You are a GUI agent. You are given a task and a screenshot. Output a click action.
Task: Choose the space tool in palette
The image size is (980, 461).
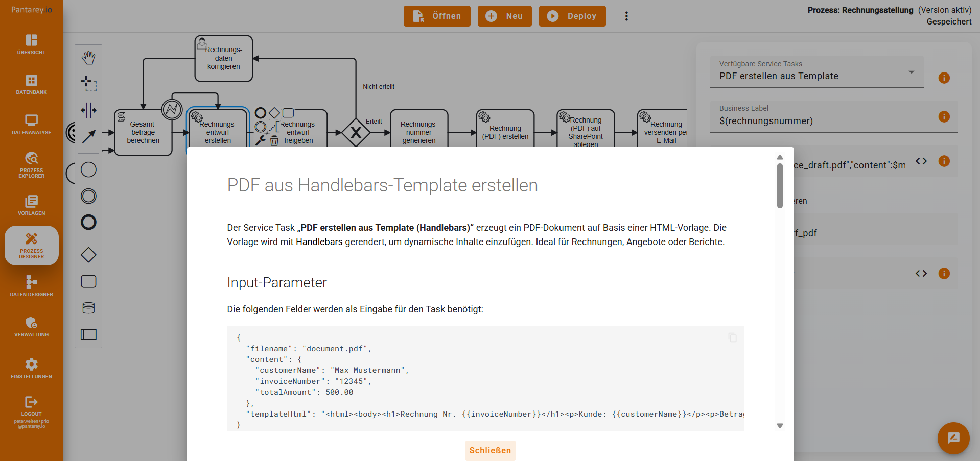click(88, 110)
